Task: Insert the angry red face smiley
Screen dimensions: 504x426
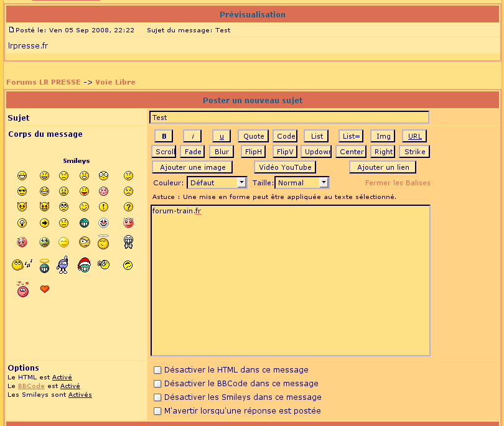Action: [22, 242]
